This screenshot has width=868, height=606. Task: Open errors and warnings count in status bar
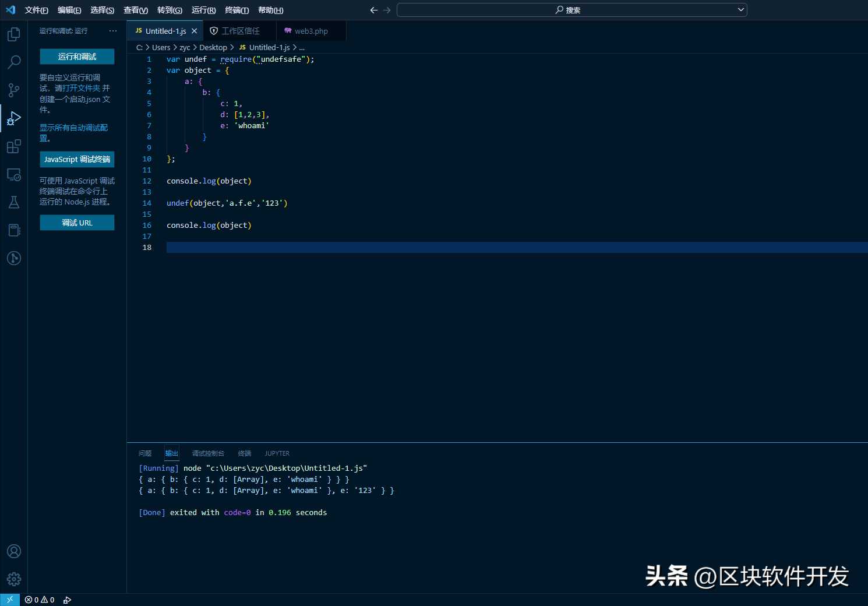40,600
